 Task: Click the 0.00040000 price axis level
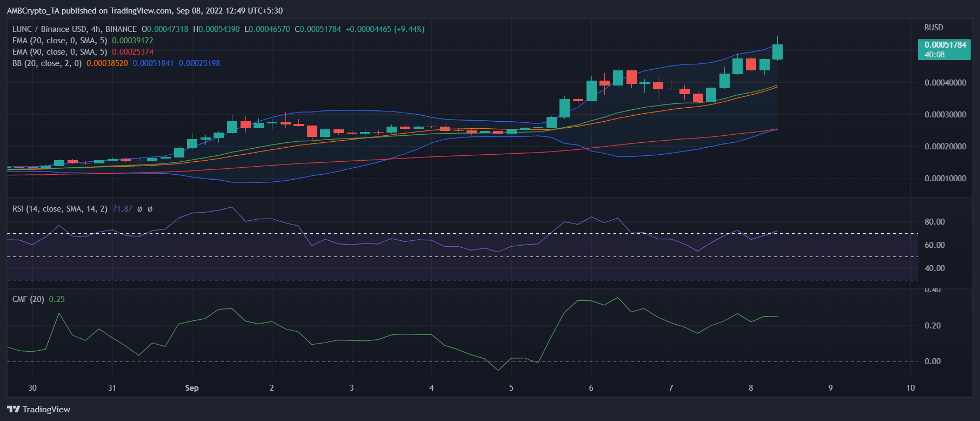pos(945,83)
